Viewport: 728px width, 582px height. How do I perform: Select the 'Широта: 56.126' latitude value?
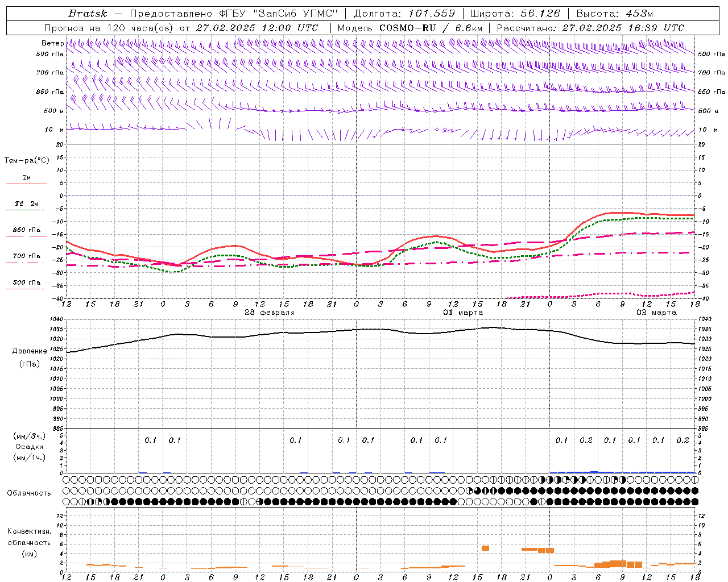tap(515, 14)
